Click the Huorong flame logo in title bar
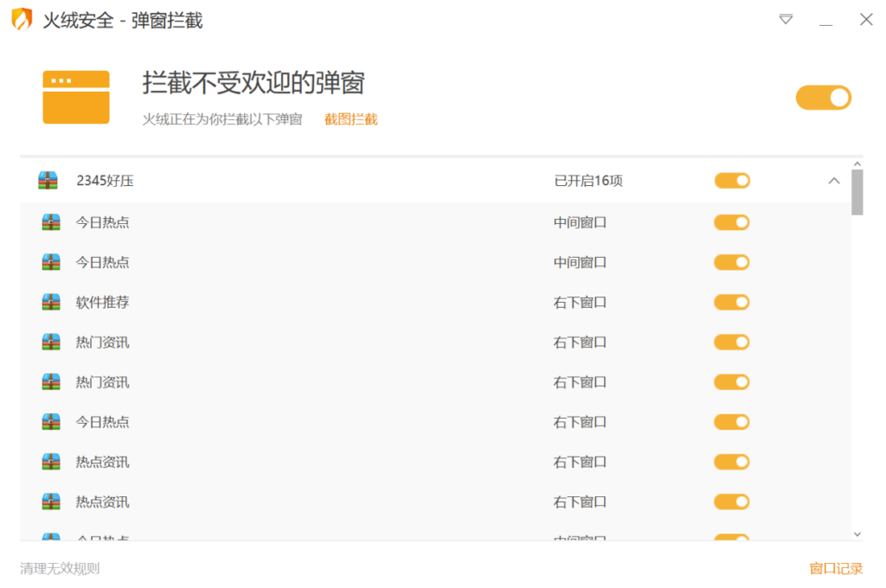Viewport: 886px width, 588px height. [22, 19]
